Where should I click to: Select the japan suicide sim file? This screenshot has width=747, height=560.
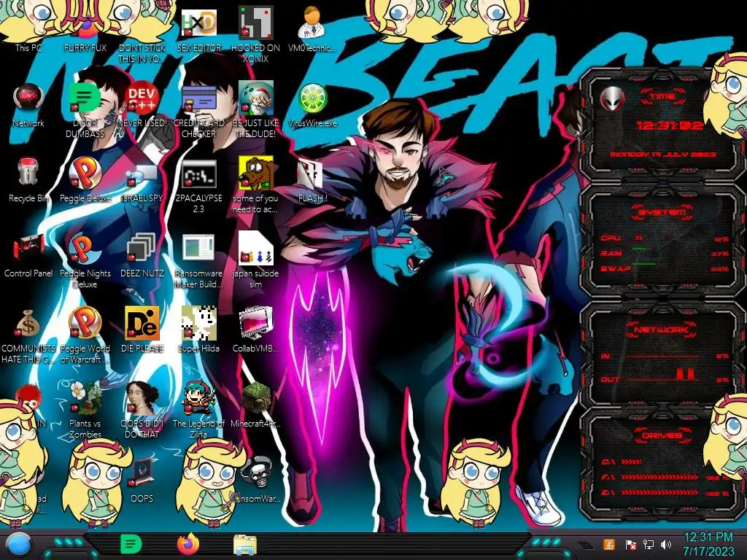[x=255, y=260]
